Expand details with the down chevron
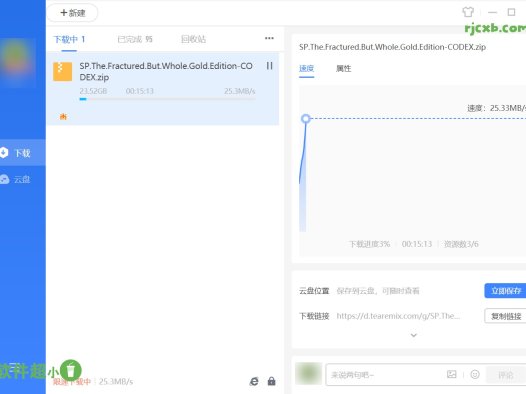Image resolution: width=526 pixels, height=394 pixels. point(414,335)
